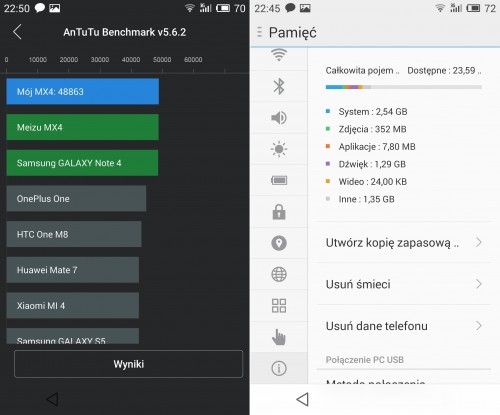
Task: Select Samsung GALAXY Note 4 bar
Action: coord(82,163)
